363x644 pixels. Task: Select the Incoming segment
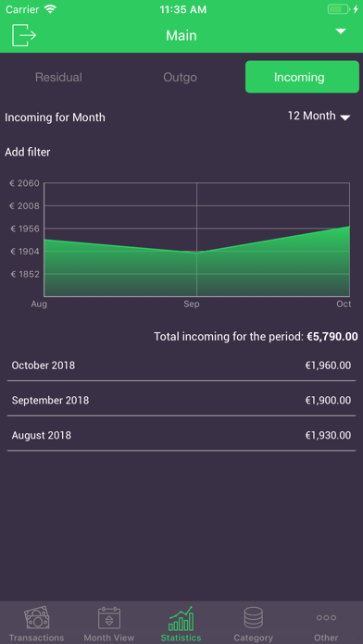tap(302, 77)
